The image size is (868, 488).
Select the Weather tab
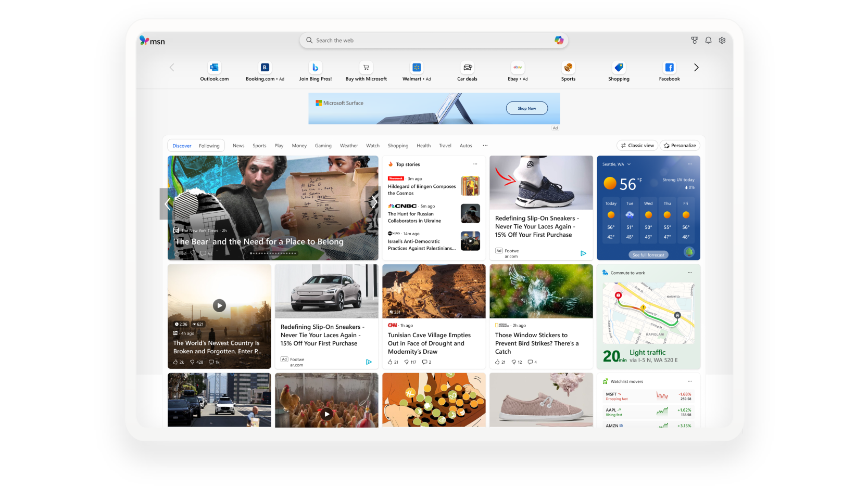tap(349, 146)
